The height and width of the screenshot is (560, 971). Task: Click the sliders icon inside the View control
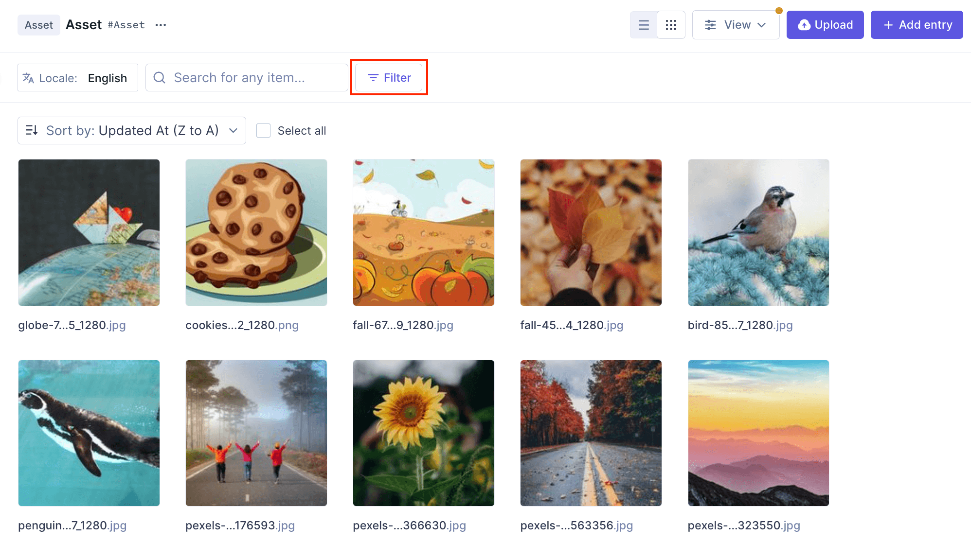pyautogui.click(x=710, y=24)
